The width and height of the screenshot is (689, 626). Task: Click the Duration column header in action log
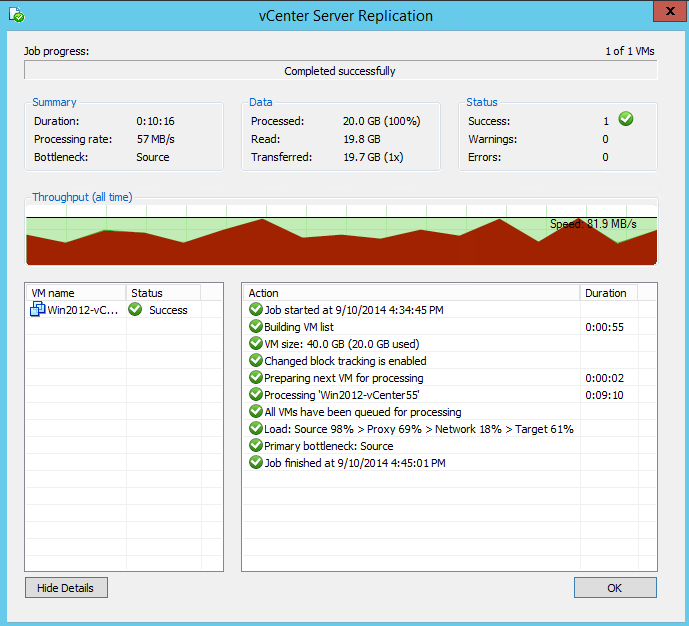pyautogui.click(x=609, y=293)
